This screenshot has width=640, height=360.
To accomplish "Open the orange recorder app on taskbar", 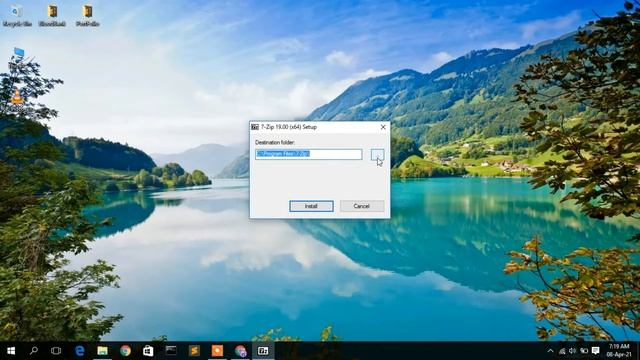I will 217,351.
